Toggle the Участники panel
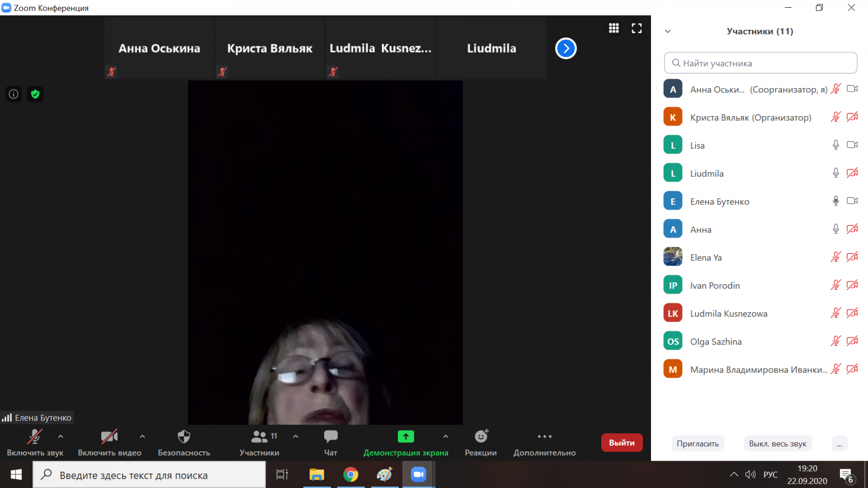The width and height of the screenshot is (868, 488). (259, 443)
